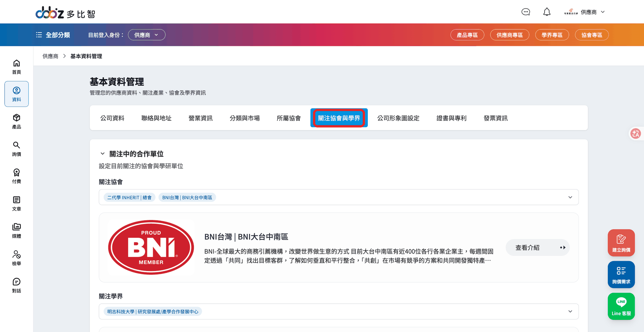Open the 供應商 identity dropdown
Image resolution: width=644 pixels, height=332 pixels.
click(147, 35)
